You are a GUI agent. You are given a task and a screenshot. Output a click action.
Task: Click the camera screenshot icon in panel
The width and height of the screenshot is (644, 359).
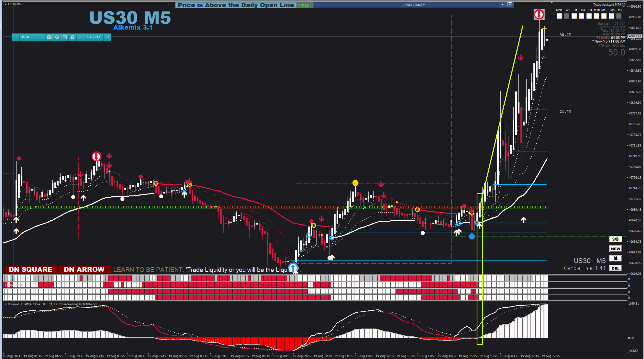click(x=49, y=37)
